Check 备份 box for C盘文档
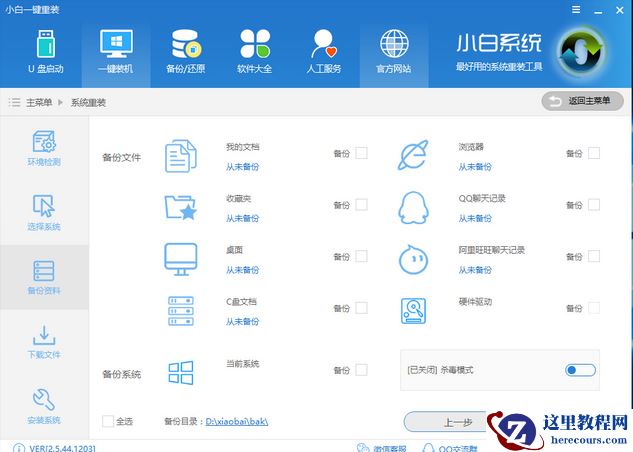 [x=361, y=308]
